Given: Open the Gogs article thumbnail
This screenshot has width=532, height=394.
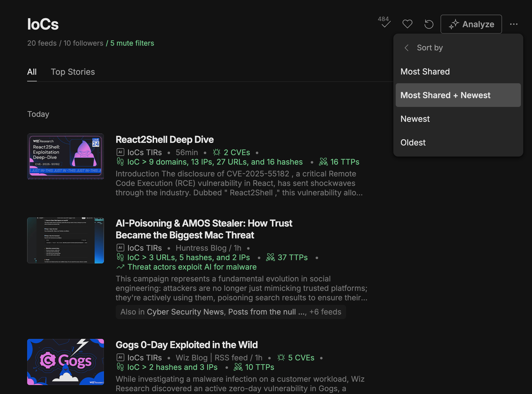Looking at the screenshot, I should coord(65,362).
